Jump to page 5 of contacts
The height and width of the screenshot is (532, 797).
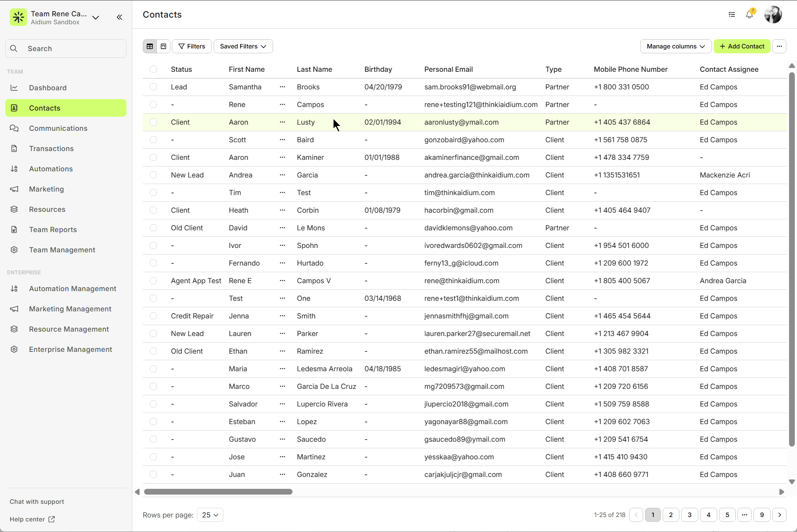[727, 515]
